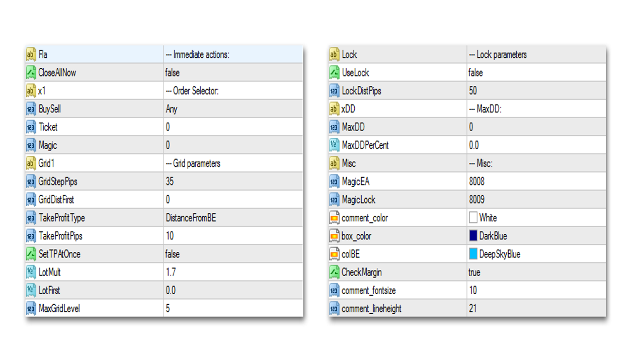
Task: Toggle the CheckMargin true value
Action: [536, 272]
